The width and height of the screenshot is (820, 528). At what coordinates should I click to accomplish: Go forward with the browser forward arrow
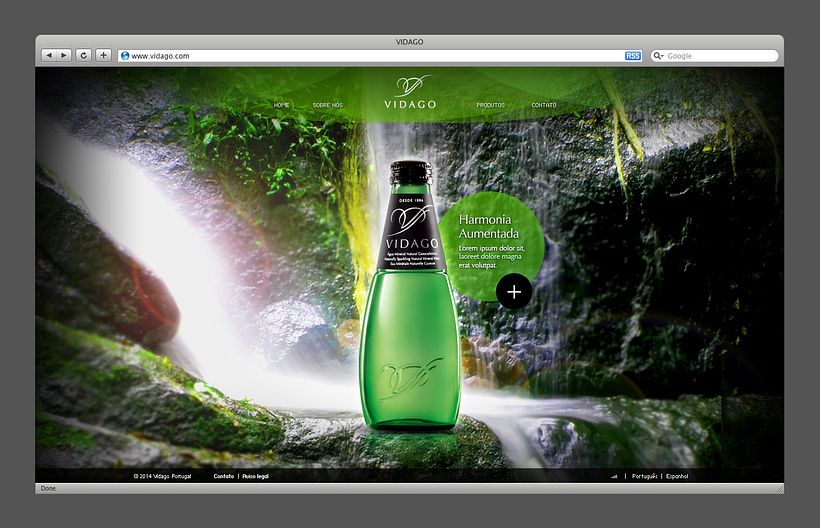tap(64, 55)
